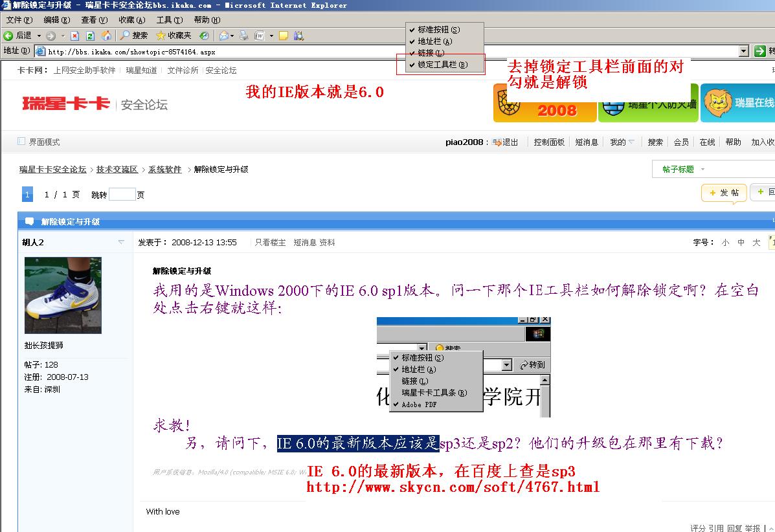
Task: Click the Refresh page icon
Action: (x=90, y=36)
